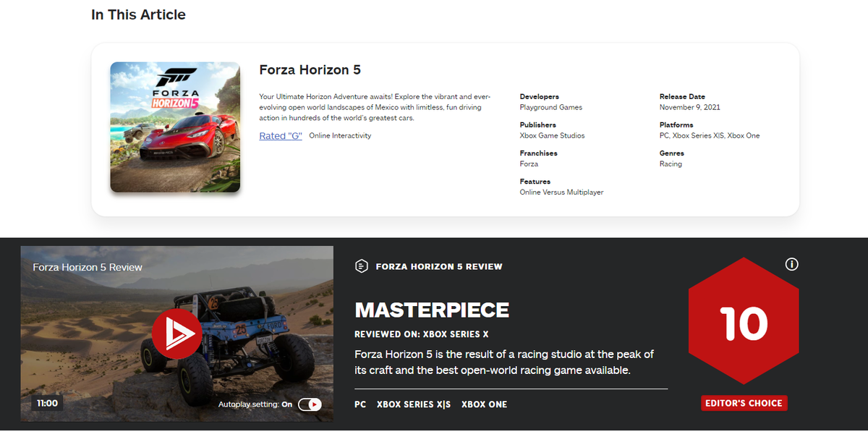
Task: Click the platforms list PC, Xbox Series X|S, Xbox One
Action: pos(709,135)
